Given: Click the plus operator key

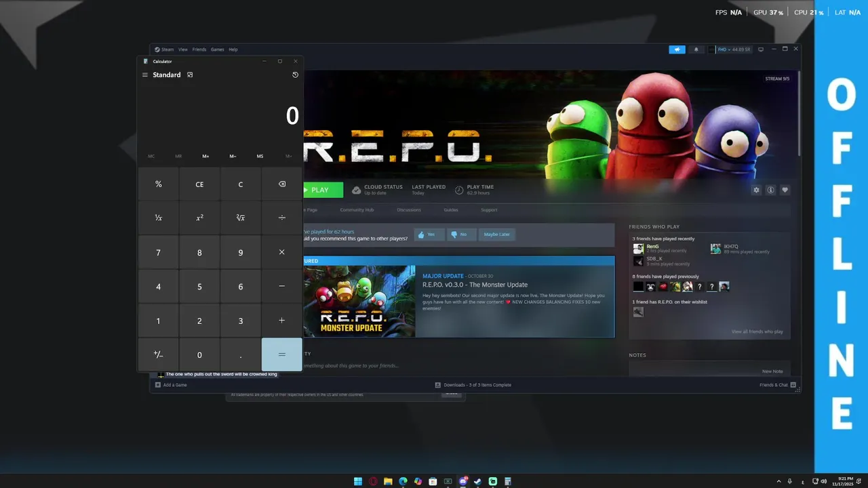Looking at the screenshot, I should [x=282, y=321].
